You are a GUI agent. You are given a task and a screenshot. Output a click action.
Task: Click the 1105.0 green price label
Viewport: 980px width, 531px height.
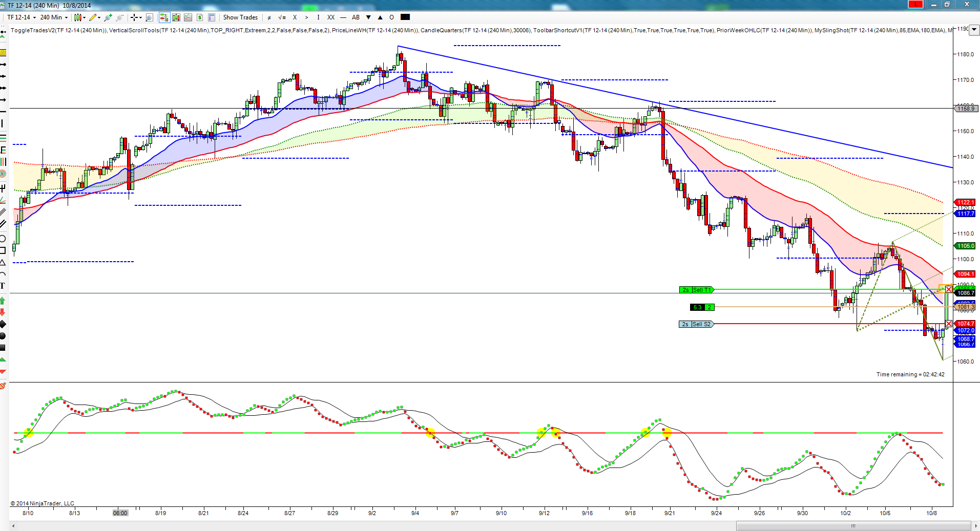pyautogui.click(x=965, y=246)
